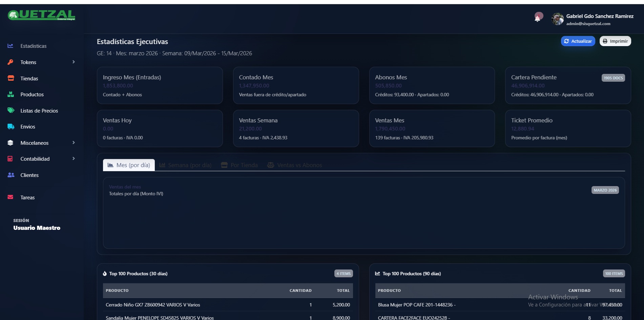Click the Actualizar button
The image size is (644, 320).
[x=578, y=41]
